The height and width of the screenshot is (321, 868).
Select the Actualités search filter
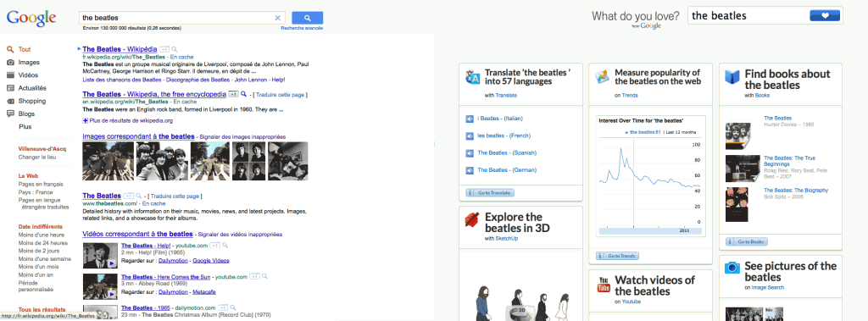(x=32, y=88)
